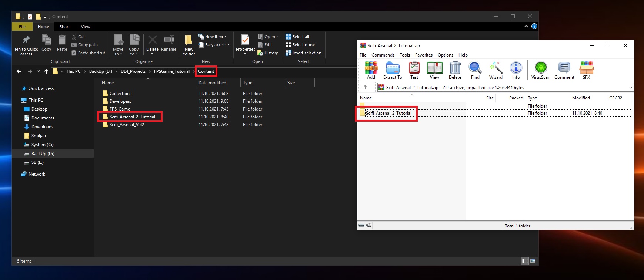The height and width of the screenshot is (280, 644).
Task: Collapse the Explorer ribbon
Action: tap(526, 26)
